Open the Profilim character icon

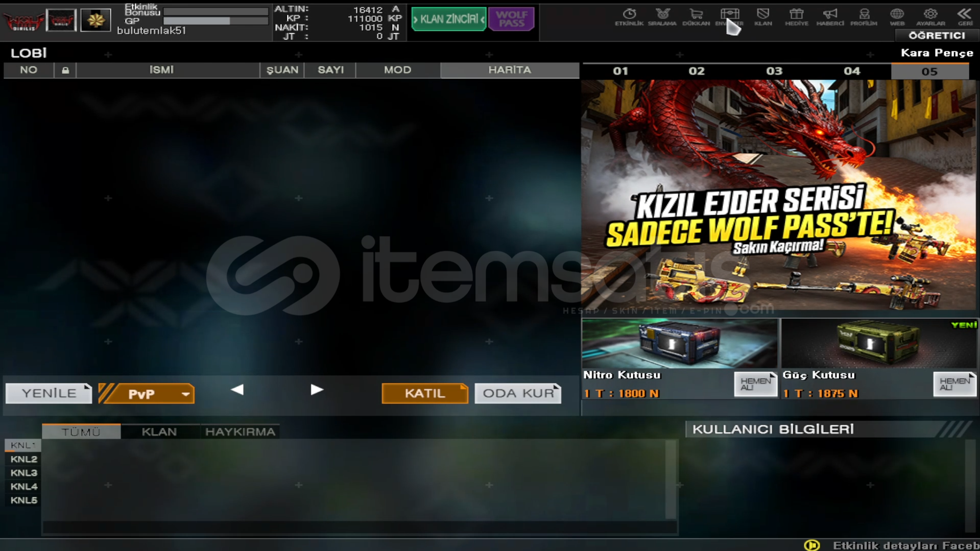click(864, 16)
